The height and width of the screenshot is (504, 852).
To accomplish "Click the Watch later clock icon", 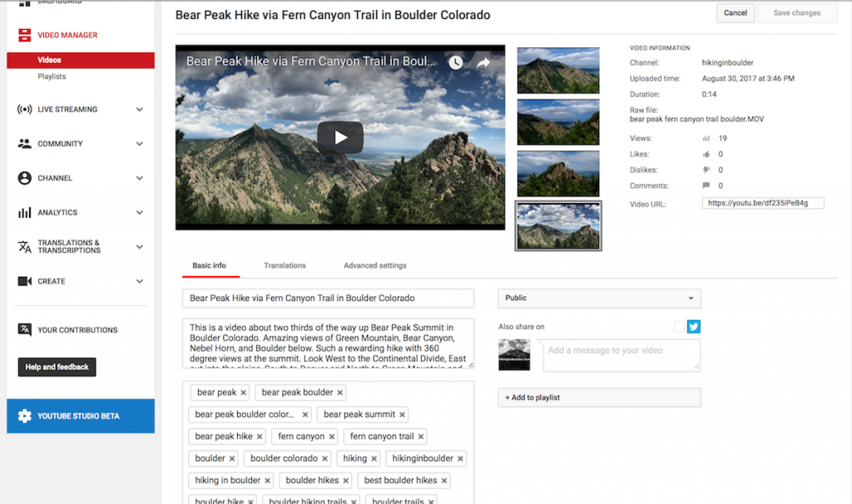I will pos(455,62).
